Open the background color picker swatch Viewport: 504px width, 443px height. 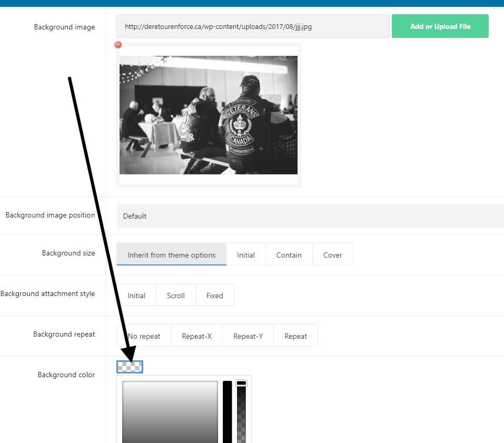point(130,367)
